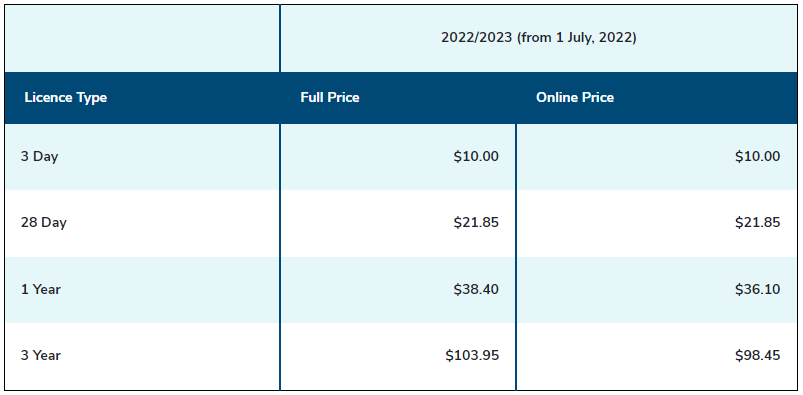
Task: Click the Full Price column header
Action: [x=330, y=97]
